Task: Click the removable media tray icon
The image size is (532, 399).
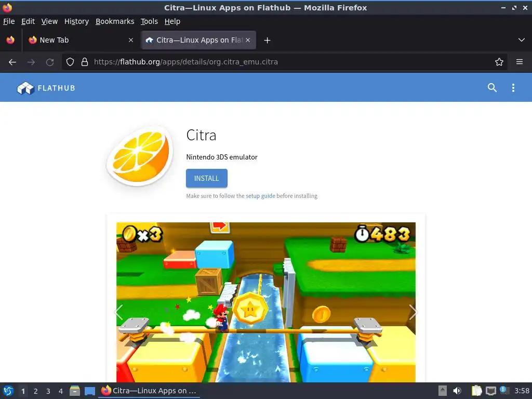Action: tap(443, 391)
